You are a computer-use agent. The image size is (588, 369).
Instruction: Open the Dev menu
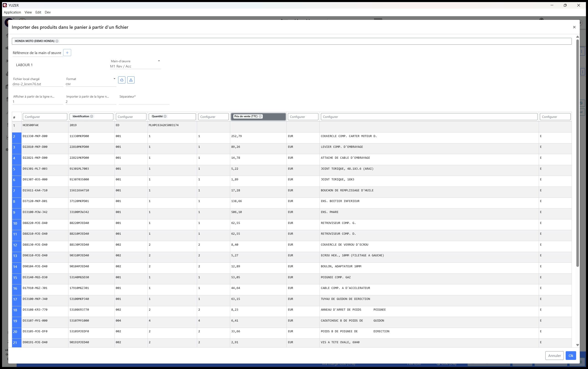coord(48,12)
